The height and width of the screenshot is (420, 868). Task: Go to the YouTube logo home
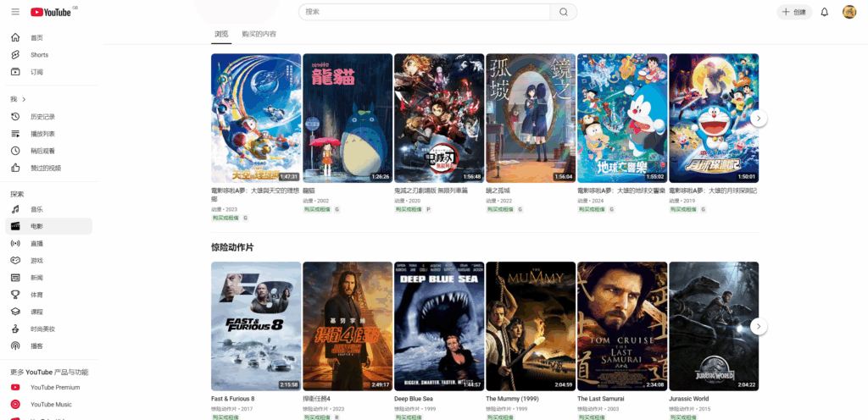point(51,12)
